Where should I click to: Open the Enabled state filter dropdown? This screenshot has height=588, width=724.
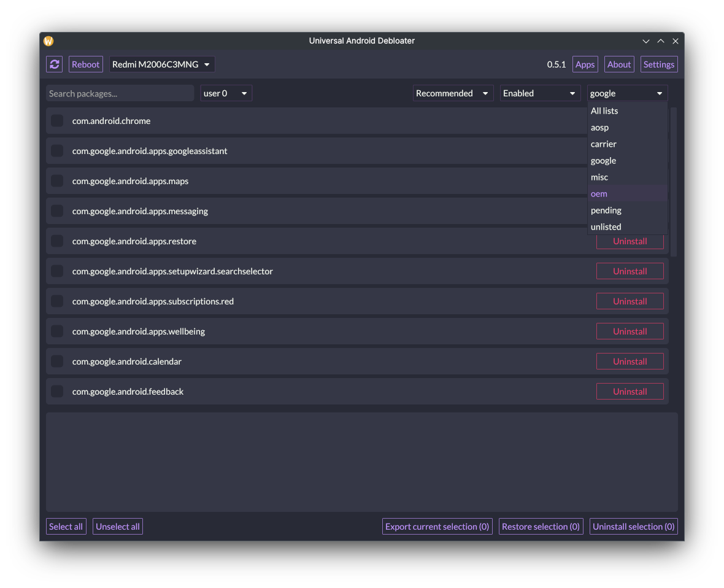tap(540, 93)
